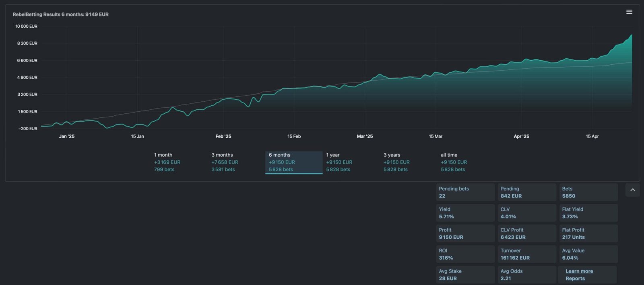644x285 pixels.
Task: Click the ROI 316% stat tile
Action: [x=465, y=254]
